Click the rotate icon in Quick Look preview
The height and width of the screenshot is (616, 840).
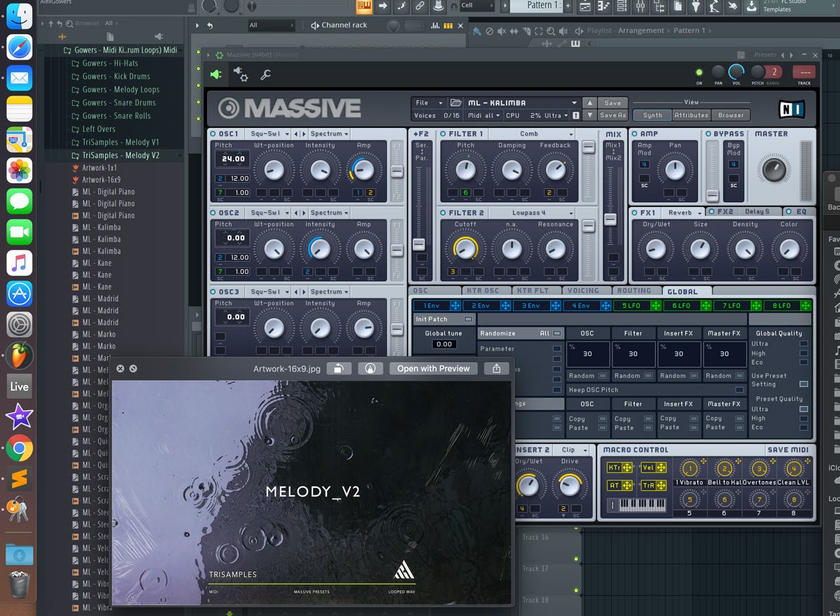tap(339, 368)
